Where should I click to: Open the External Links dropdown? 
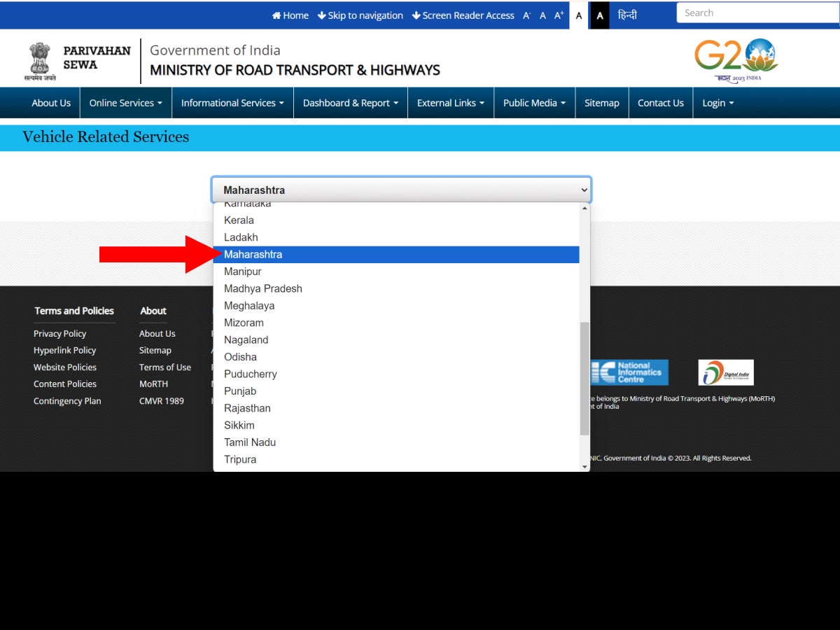point(450,102)
